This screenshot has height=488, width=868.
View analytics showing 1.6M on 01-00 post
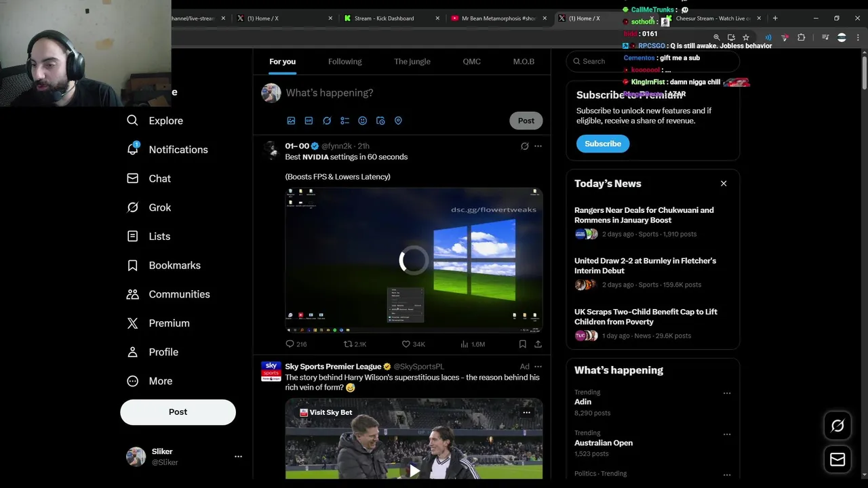click(473, 344)
